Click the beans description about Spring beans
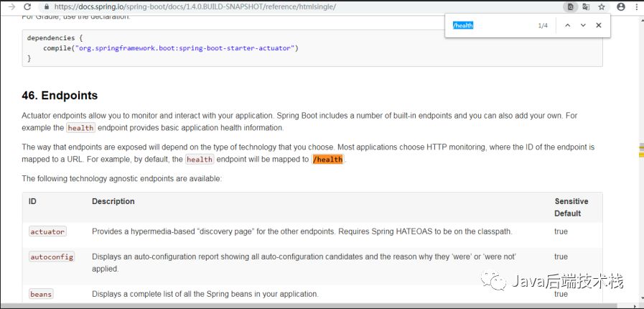Viewport: 644px width, 309px height. tap(205, 294)
